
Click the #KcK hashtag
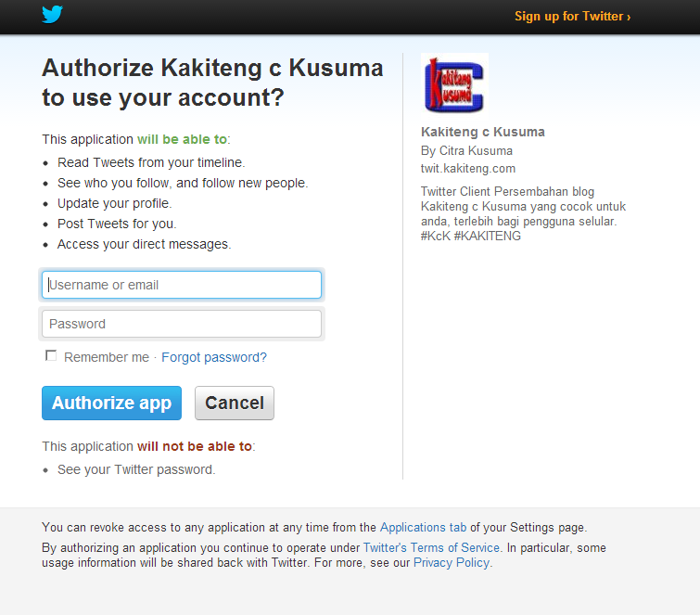click(435, 236)
